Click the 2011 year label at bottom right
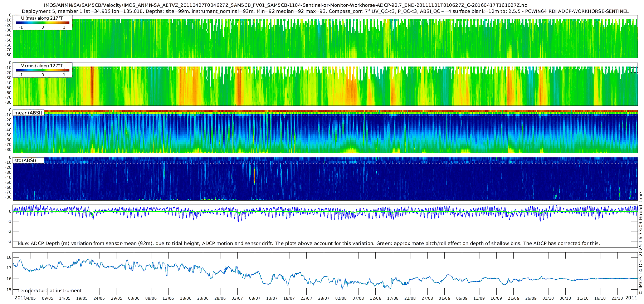 point(631,298)
